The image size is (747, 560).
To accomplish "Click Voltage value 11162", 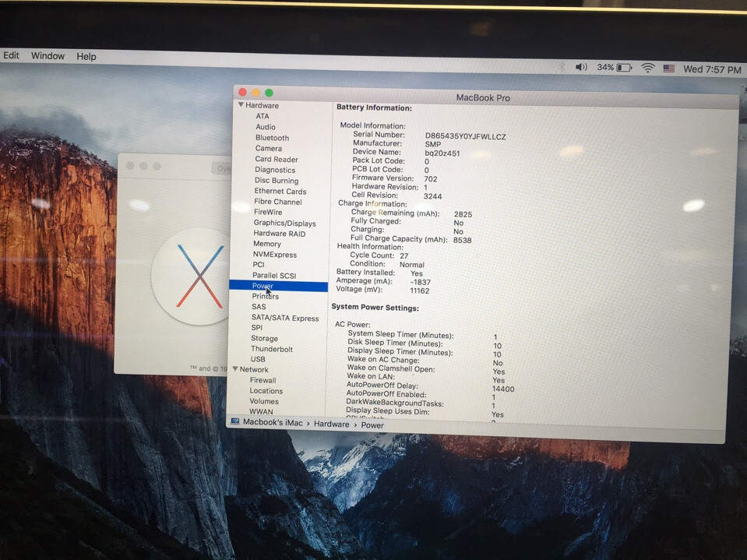I will (x=420, y=291).
